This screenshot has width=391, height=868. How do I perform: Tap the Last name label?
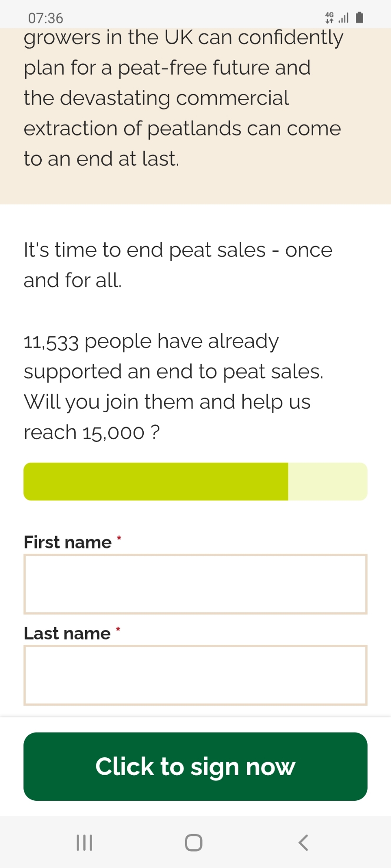click(67, 634)
